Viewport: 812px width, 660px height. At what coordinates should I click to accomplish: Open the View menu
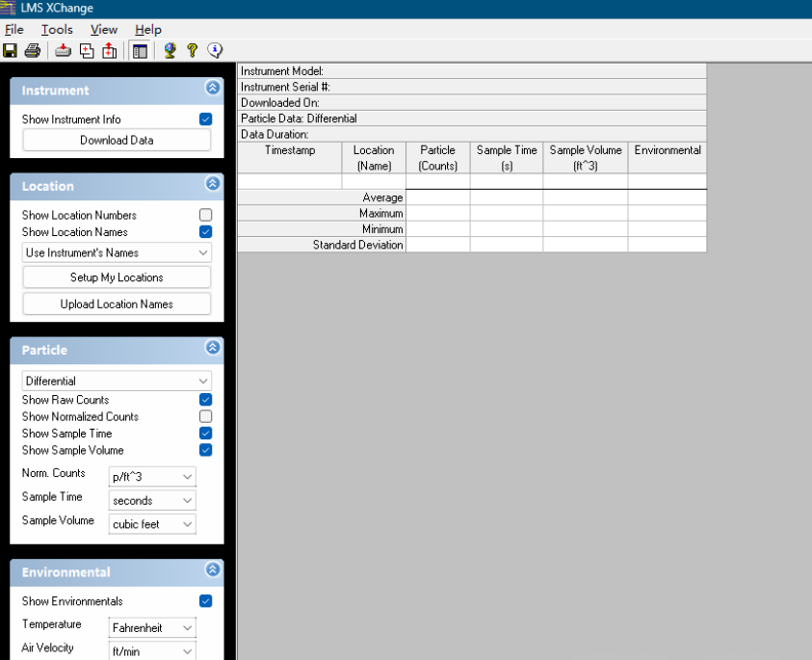(x=104, y=30)
